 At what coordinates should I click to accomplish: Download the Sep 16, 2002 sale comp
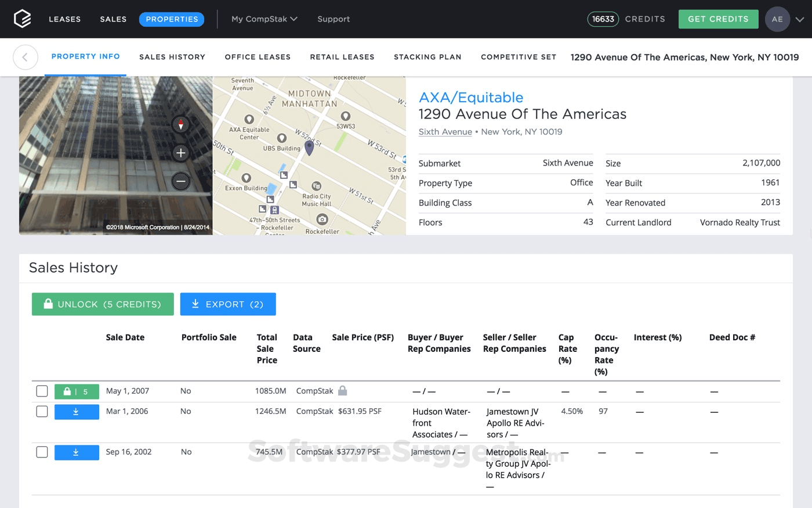(77, 452)
